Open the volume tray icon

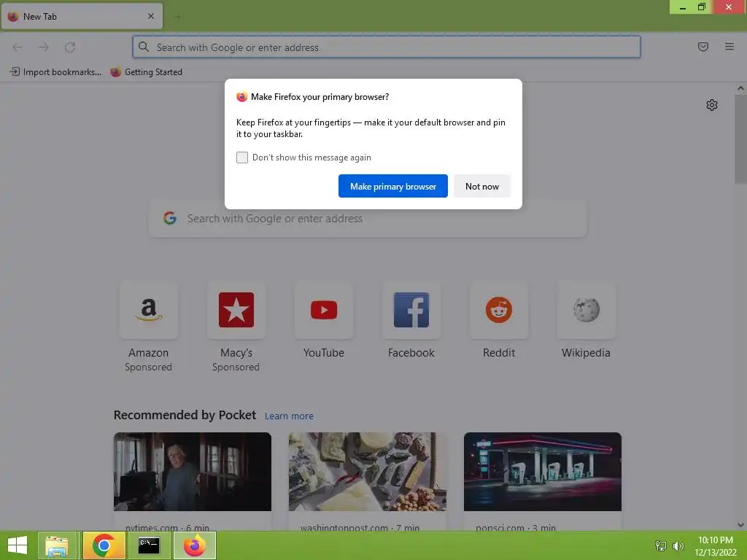click(678, 545)
